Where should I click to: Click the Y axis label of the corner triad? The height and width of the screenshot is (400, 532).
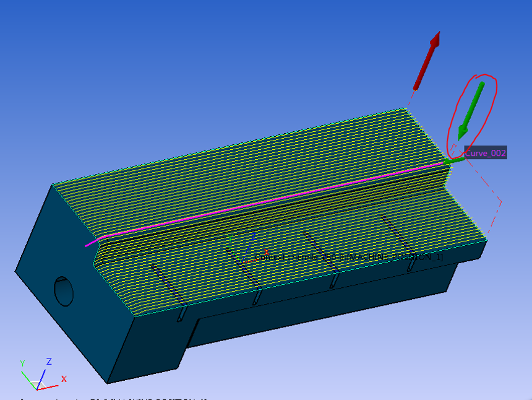pyautogui.click(x=22, y=363)
